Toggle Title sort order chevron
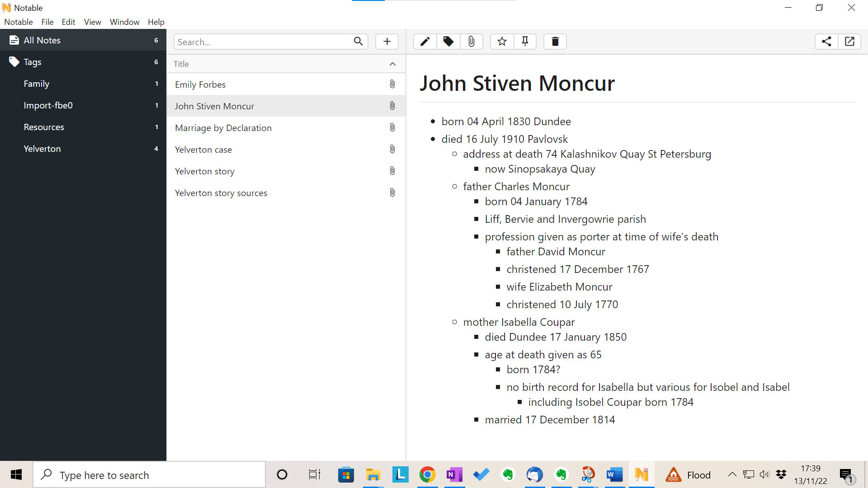Image resolution: width=868 pixels, height=488 pixels. tap(392, 64)
